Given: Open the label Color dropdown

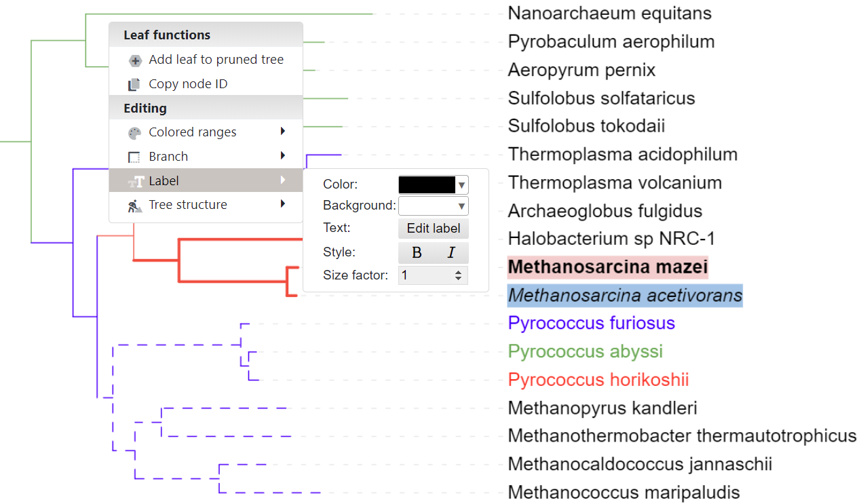Looking at the screenshot, I should point(462,185).
